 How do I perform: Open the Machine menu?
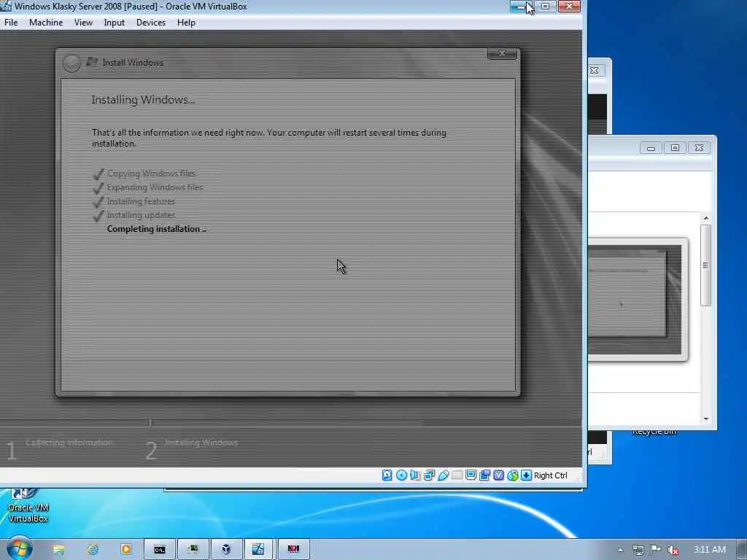46,23
